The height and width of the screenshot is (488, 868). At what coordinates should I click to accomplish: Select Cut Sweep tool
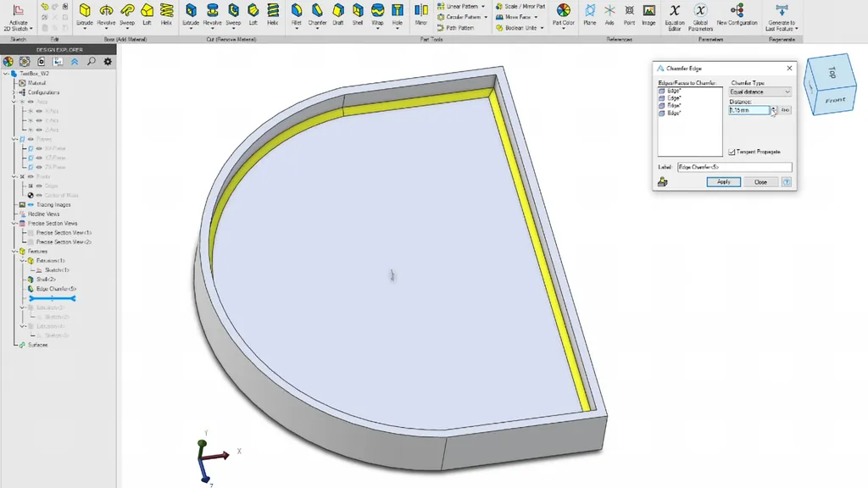(234, 15)
